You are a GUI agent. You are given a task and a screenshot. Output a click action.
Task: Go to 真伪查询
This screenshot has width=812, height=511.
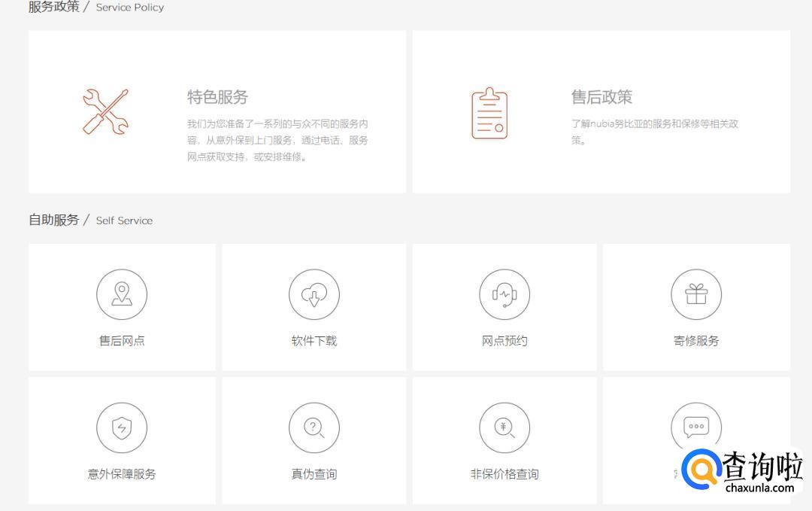pos(314,474)
